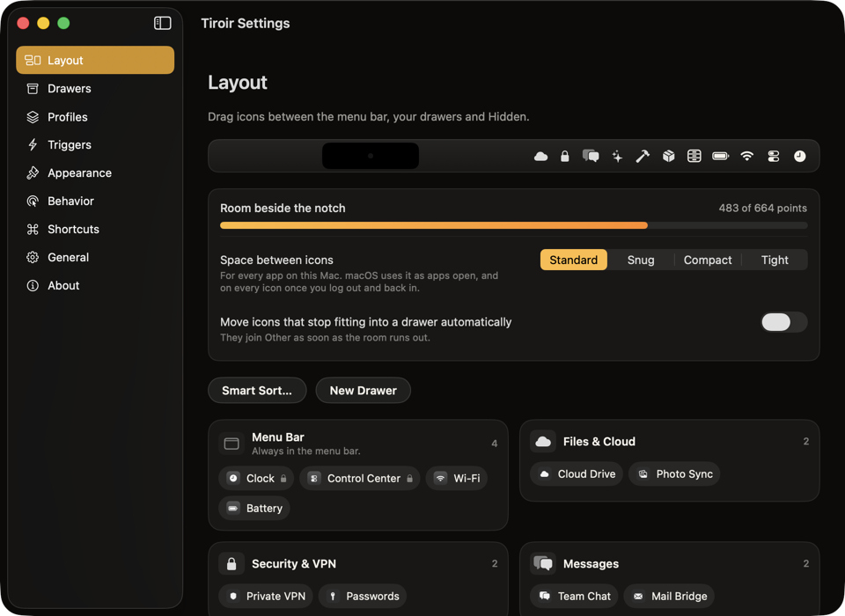Toggle automatic move-to-drawer switch
Screen dimensions: 845x616
(x=784, y=322)
